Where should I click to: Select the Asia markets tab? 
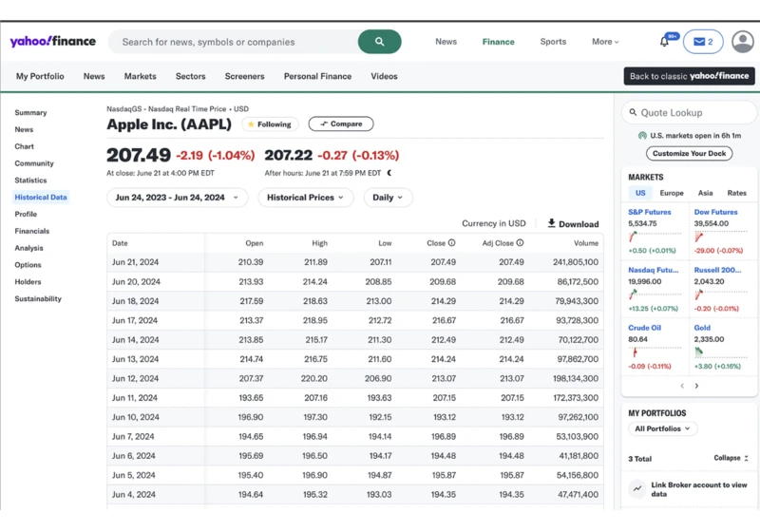(x=705, y=193)
